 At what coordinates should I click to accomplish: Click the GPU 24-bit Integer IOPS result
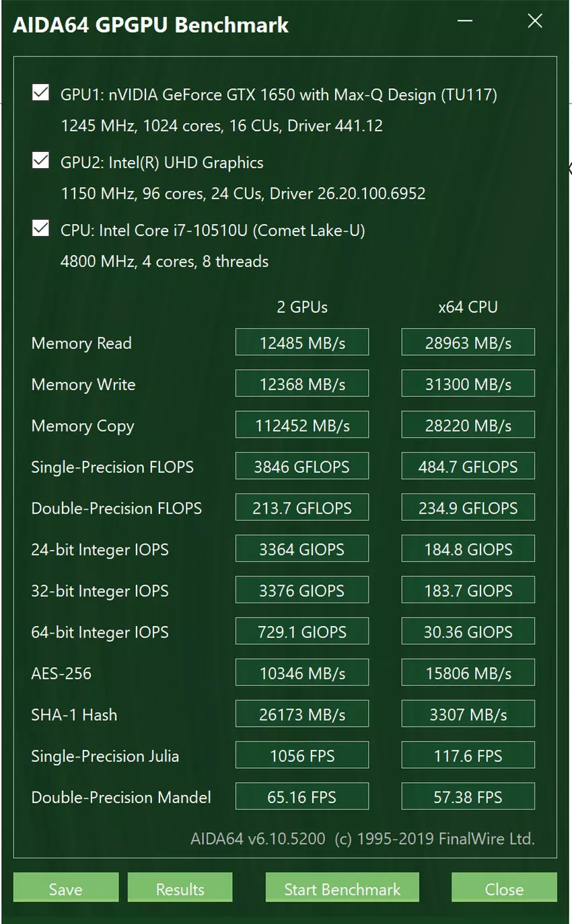(302, 549)
